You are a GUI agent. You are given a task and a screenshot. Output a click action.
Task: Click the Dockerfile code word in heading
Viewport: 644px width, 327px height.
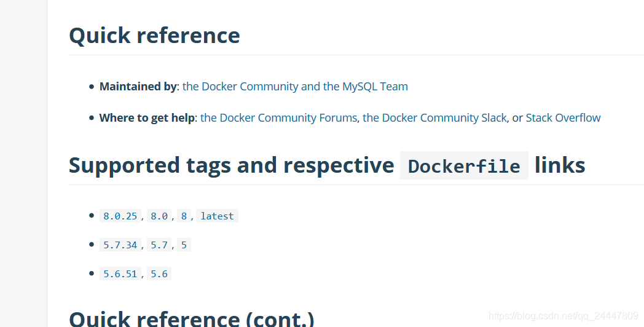click(x=464, y=165)
